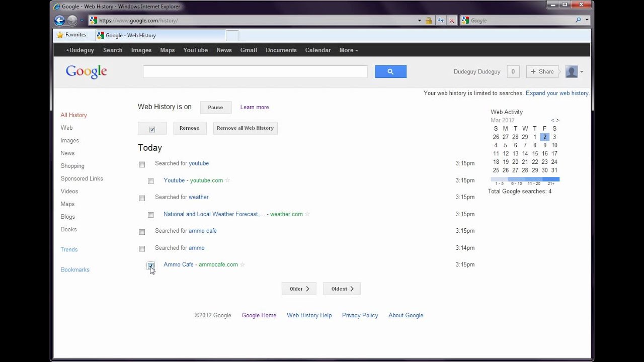The image size is (644, 362).
Task: Open the Favorites star button
Action: [71, 35]
